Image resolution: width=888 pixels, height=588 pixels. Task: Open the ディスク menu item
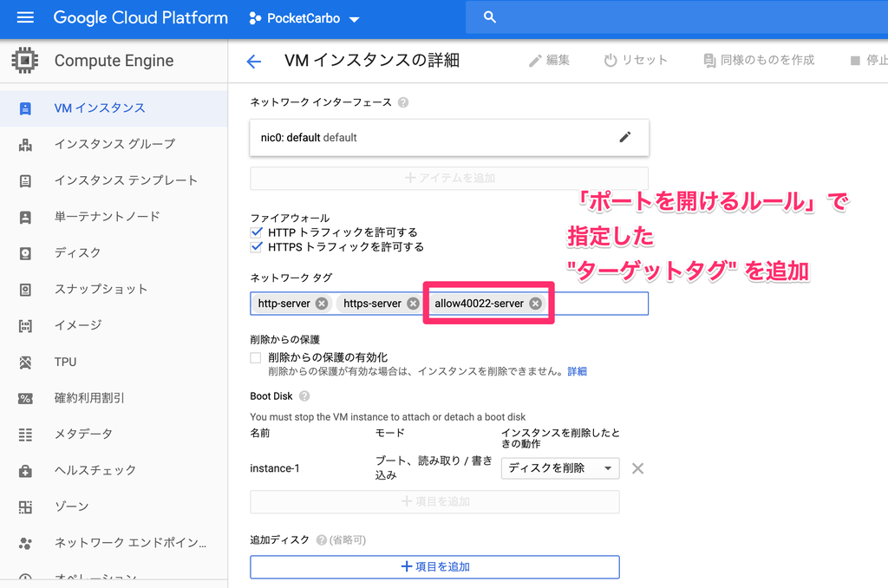pyautogui.click(x=114, y=253)
